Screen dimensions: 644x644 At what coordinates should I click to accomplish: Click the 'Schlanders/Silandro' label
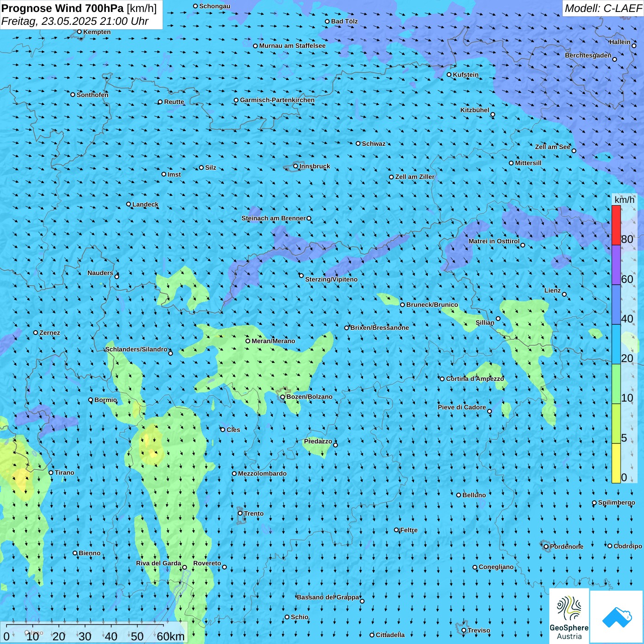[137, 349]
